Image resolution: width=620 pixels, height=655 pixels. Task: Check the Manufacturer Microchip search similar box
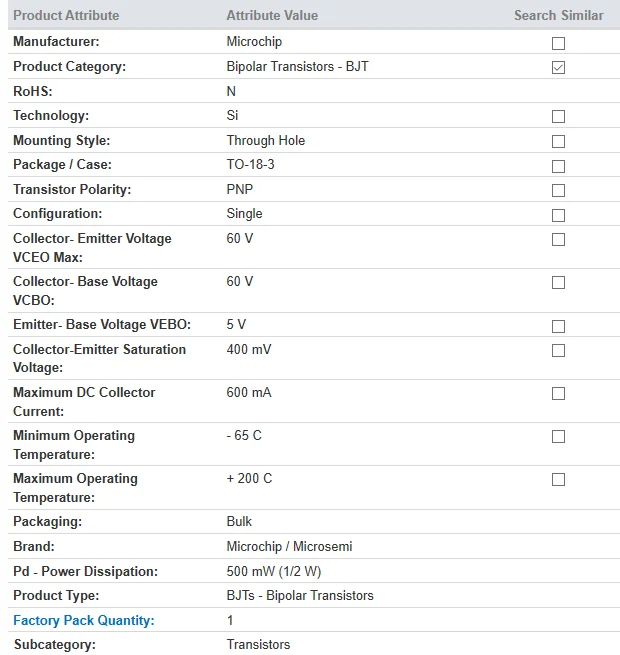point(558,43)
